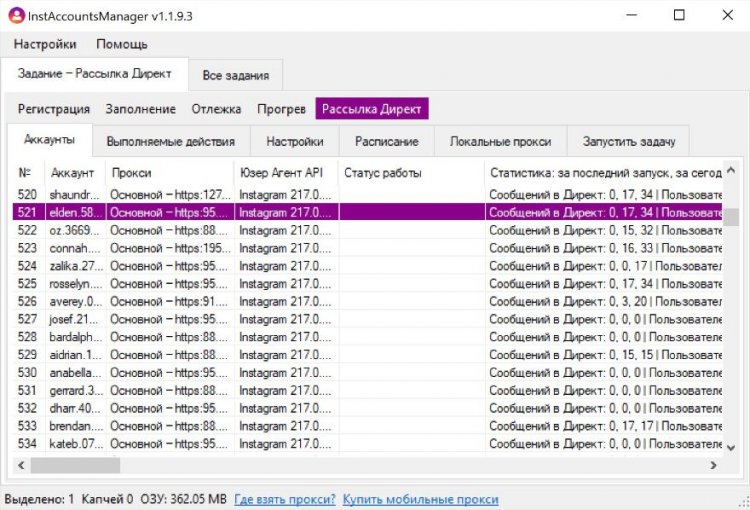This screenshot has width=750, height=510.
Task: Go to the Запустить задачу tab
Action: point(629,142)
